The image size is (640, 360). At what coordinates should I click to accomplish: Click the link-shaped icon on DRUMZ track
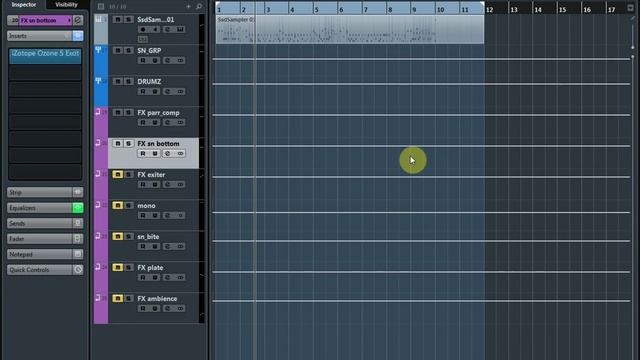click(x=180, y=91)
